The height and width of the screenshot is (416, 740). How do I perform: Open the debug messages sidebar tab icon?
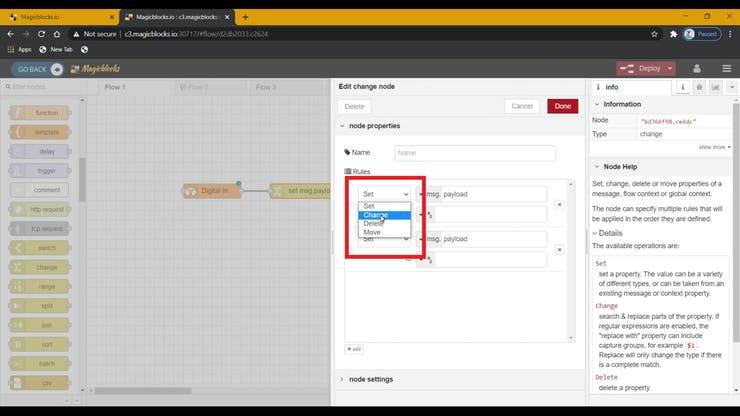[x=697, y=87]
